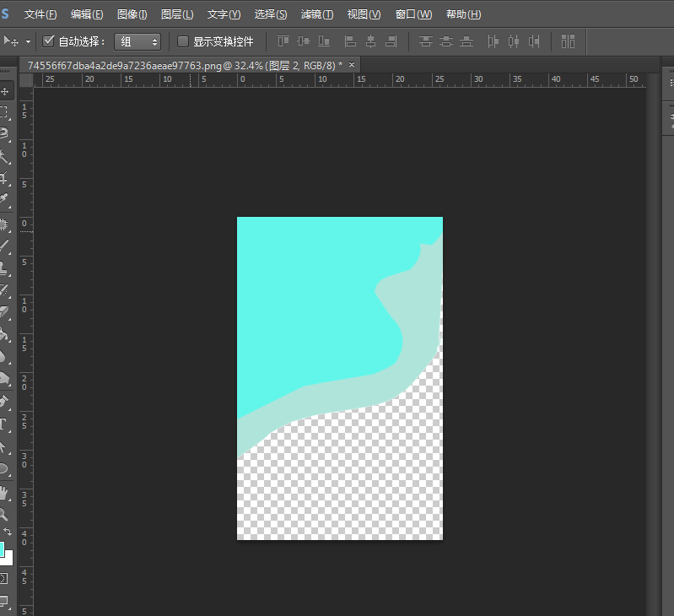The image size is (674, 616).
Task: Distribute right edges of layers
Action: coord(534,41)
